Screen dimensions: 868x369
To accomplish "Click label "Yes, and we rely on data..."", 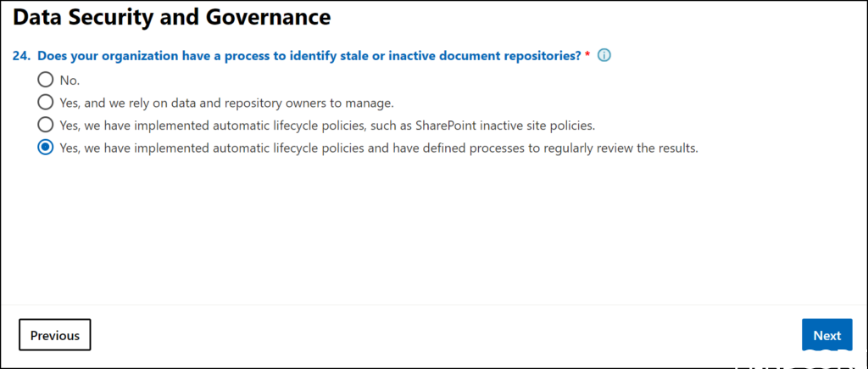I will (226, 103).
